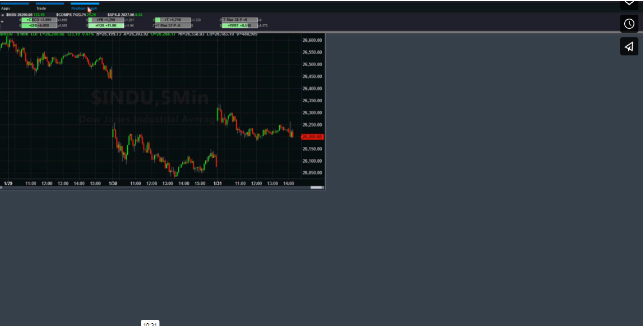
Task: Collapse the position bar with the down arrow
Action: click(2, 21)
